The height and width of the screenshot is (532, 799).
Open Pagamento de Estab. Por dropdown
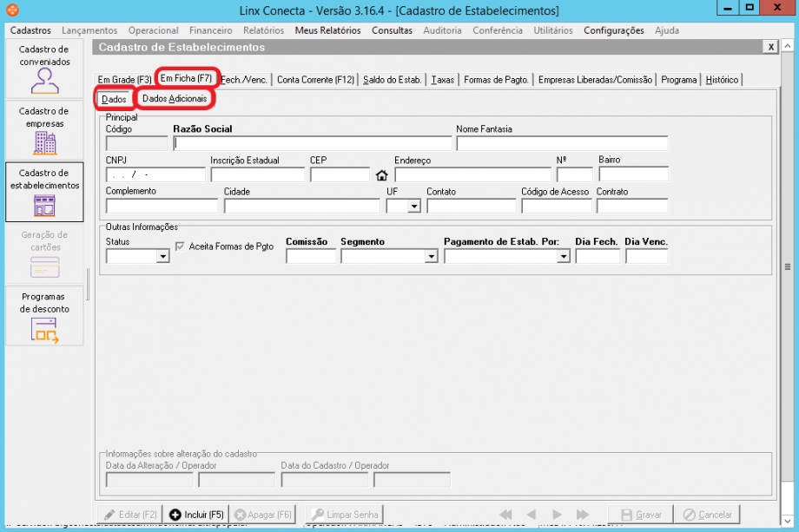pyautogui.click(x=563, y=257)
